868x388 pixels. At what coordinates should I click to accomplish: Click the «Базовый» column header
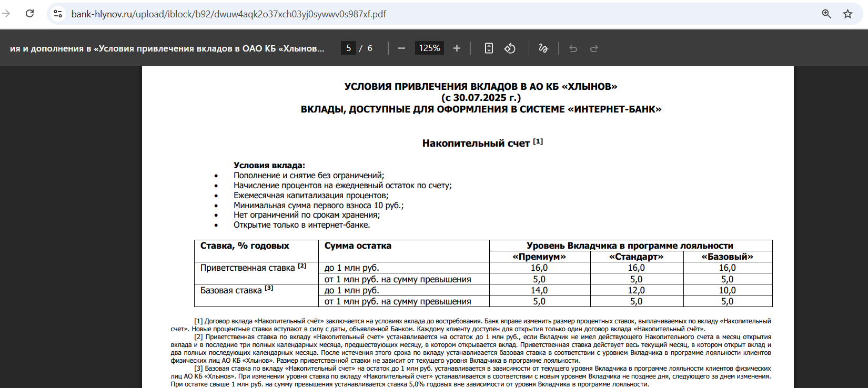click(728, 257)
